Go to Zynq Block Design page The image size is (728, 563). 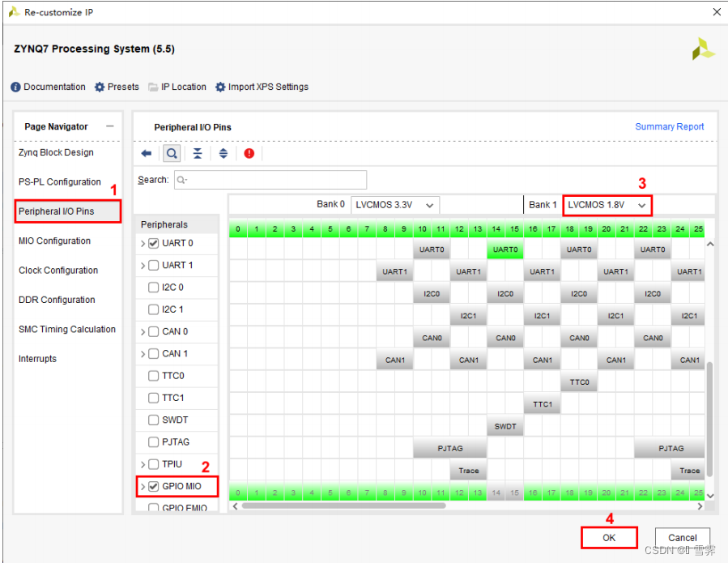tap(56, 152)
